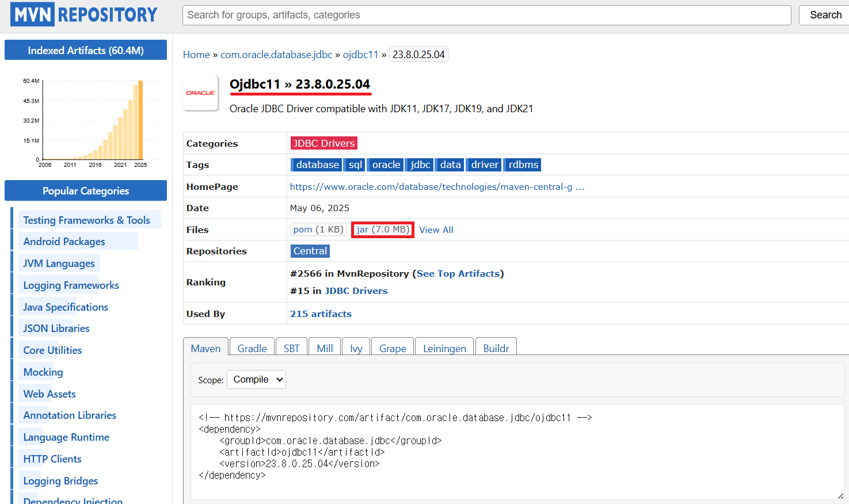Image resolution: width=849 pixels, height=504 pixels.
Task: Switch to the Buildr tab
Action: coord(496,348)
